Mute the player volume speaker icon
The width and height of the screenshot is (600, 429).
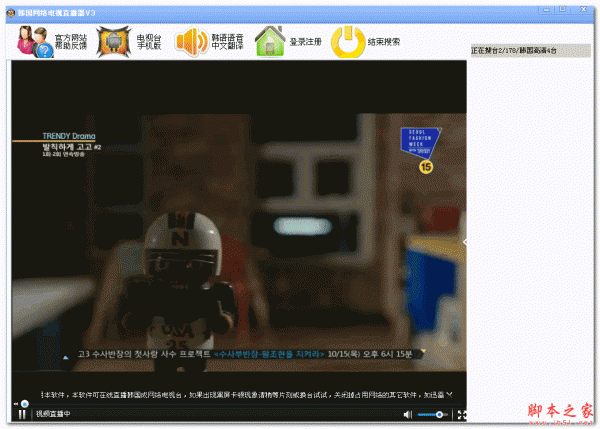408,414
